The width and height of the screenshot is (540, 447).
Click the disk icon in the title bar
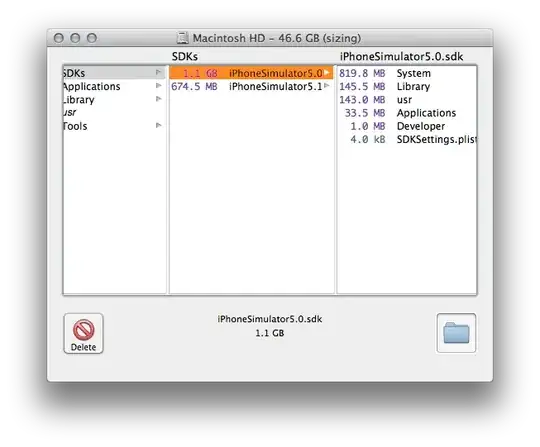[x=183, y=38]
